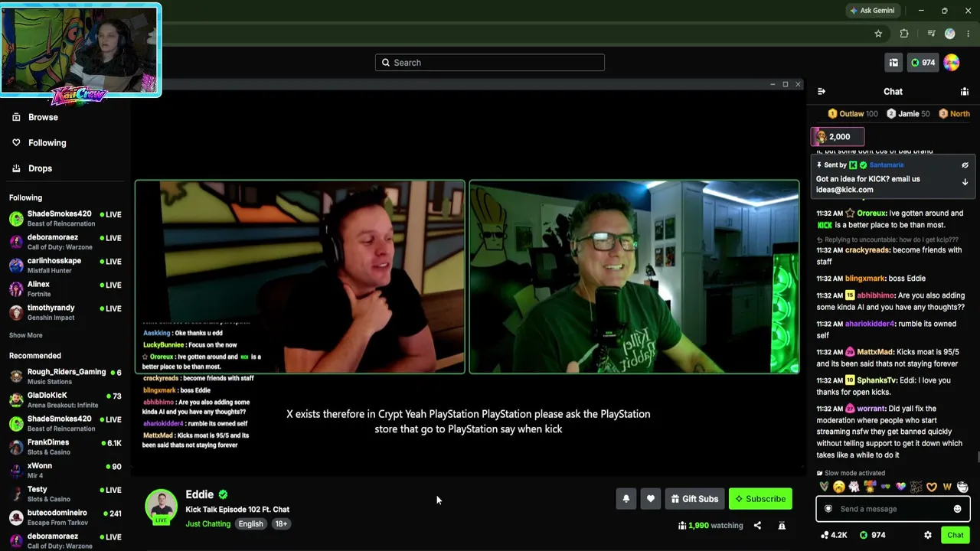Insert the yawning face emote
The height and width of the screenshot is (551, 980).
coord(839,487)
